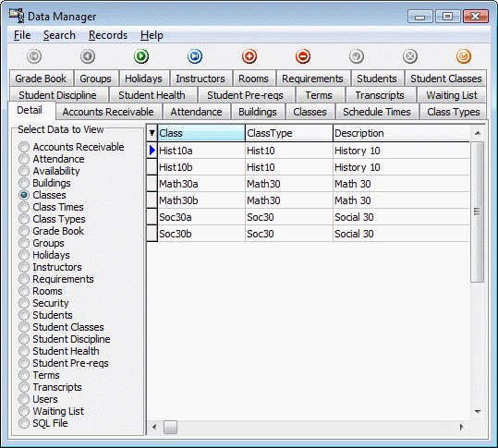Click vertical scrollbar thumb
The image size is (498, 448).
coord(477,212)
